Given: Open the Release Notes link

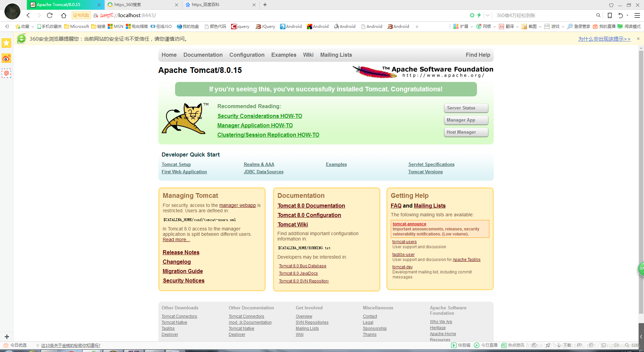Looking at the screenshot, I should point(181,252).
